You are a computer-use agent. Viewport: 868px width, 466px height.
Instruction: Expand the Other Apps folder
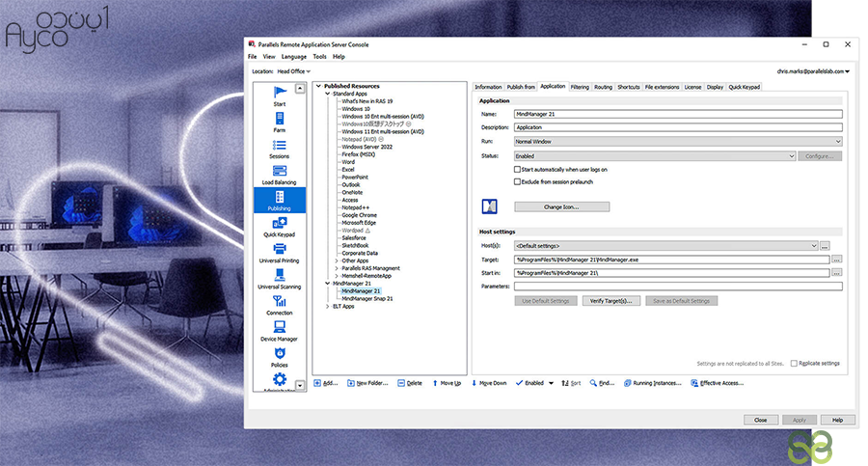[x=337, y=260]
